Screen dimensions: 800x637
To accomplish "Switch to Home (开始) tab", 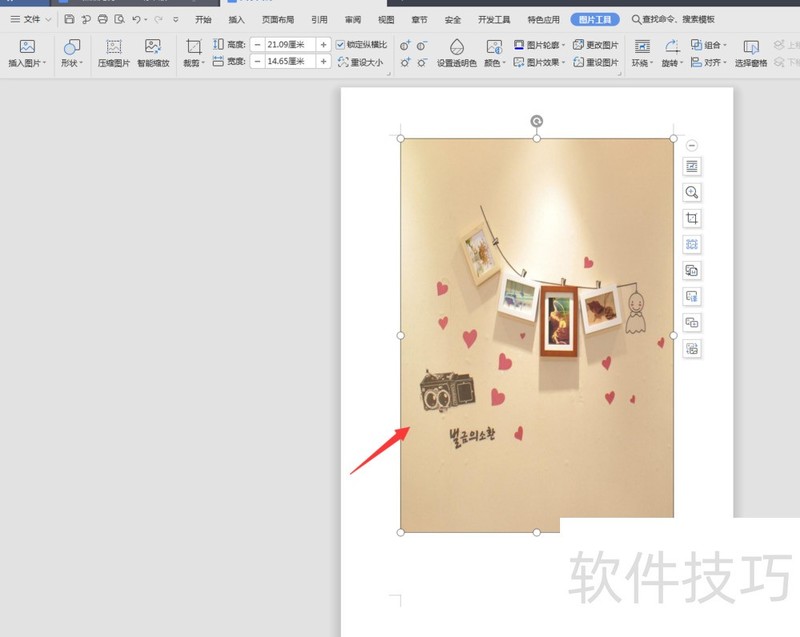I will point(203,19).
